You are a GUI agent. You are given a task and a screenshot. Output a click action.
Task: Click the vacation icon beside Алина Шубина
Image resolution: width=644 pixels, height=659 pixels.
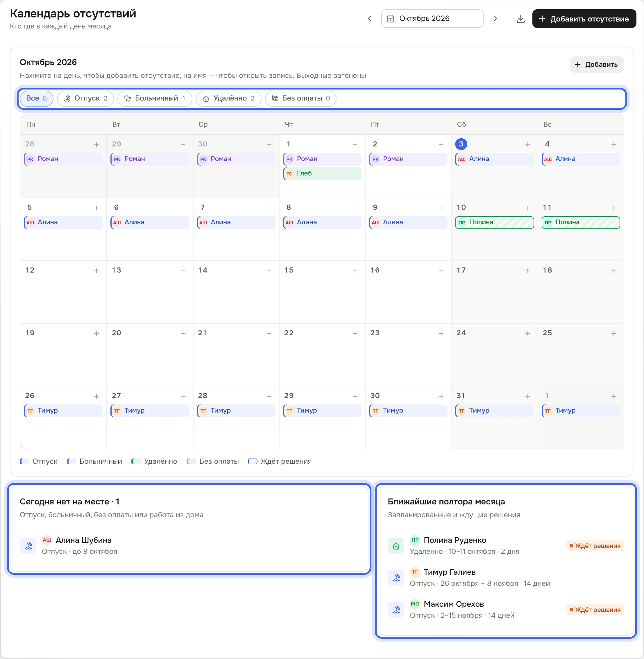pyautogui.click(x=28, y=545)
